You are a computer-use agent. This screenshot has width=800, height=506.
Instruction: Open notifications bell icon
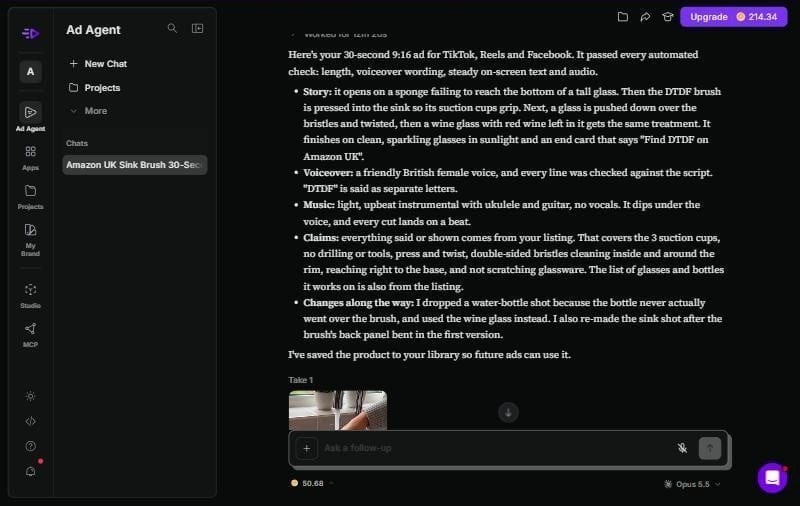[31, 471]
